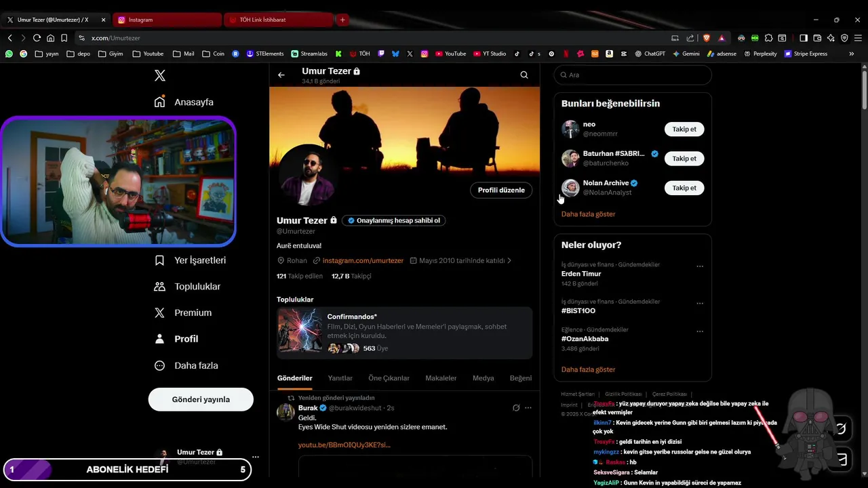868x488 pixels.
Task: Open the browser extensions puzzle icon
Action: [768, 38]
